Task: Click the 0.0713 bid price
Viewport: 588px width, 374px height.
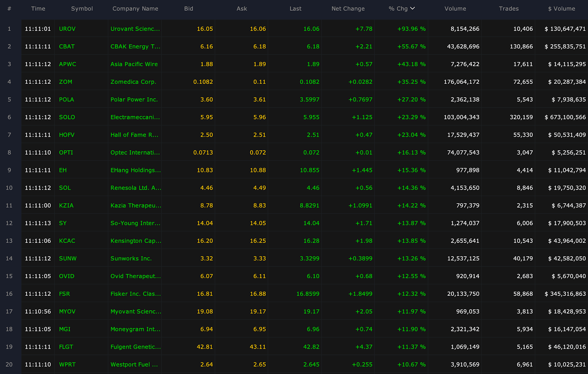Action: click(x=203, y=152)
